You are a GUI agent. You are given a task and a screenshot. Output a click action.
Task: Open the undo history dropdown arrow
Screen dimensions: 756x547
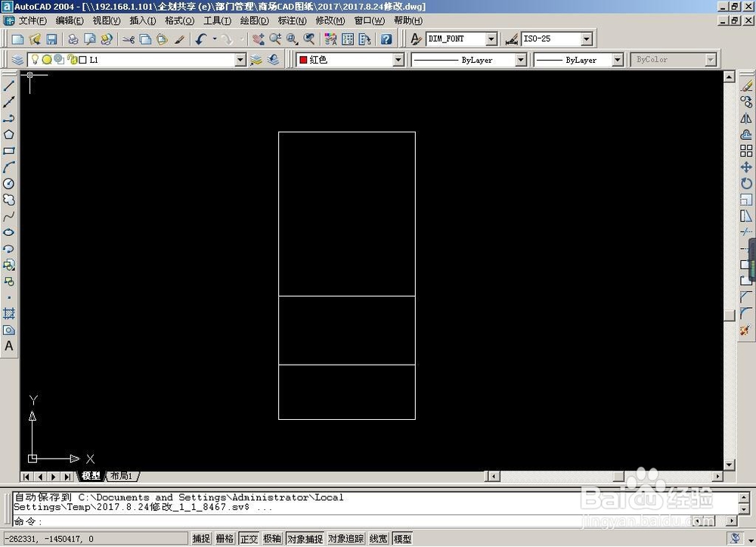(x=215, y=39)
